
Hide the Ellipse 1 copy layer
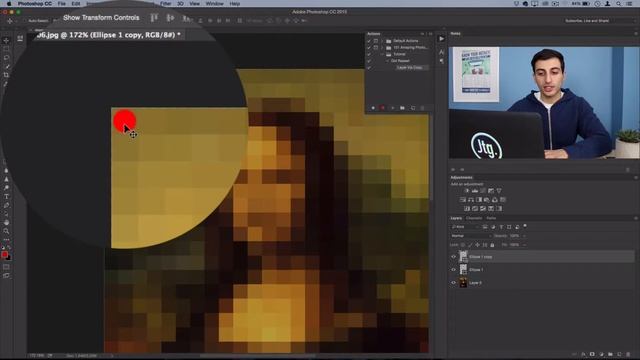pyautogui.click(x=453, y=257)
